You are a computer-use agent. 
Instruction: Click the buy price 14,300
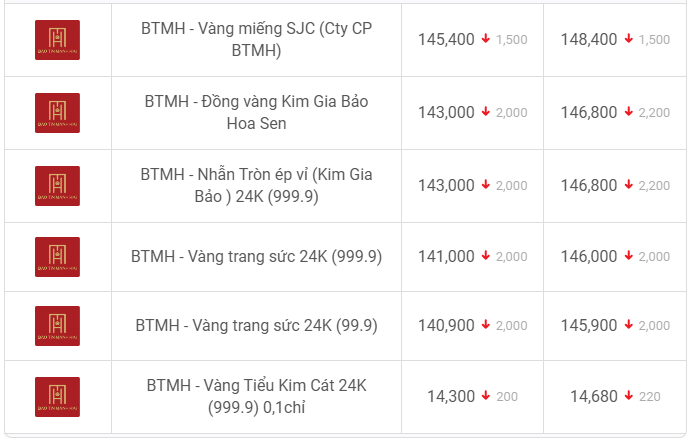tap(451, 396)
